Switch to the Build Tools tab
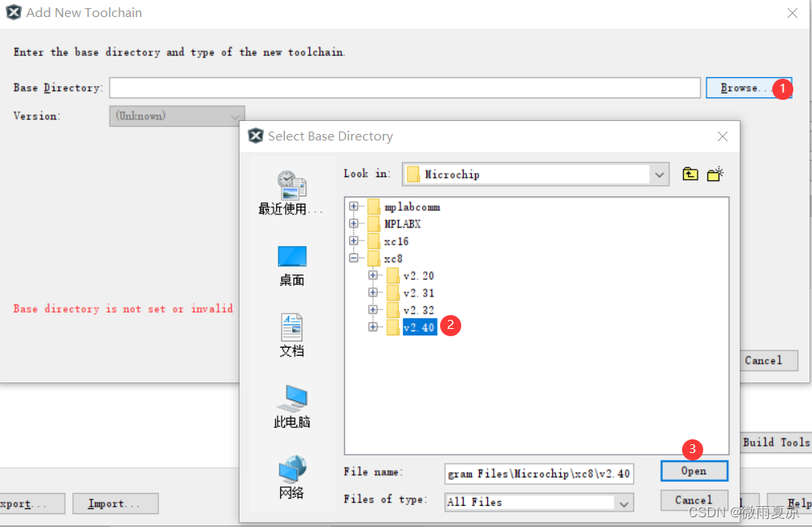This screenshot has width=812, height=527. click(775, 442)
